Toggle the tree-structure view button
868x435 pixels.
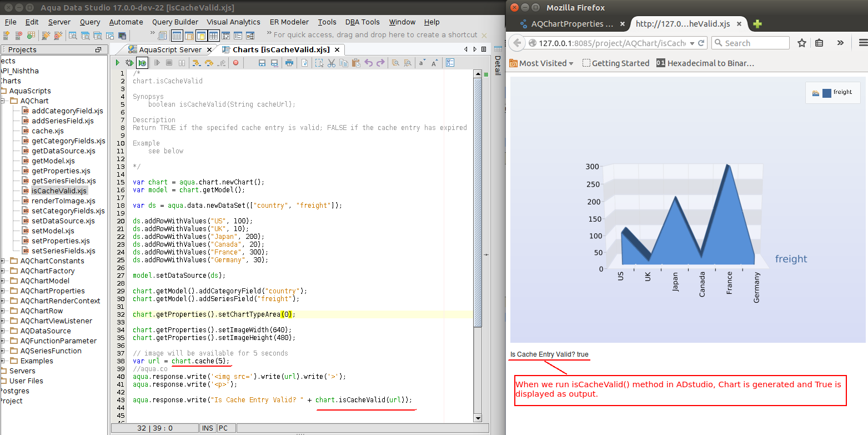point(250,36)
